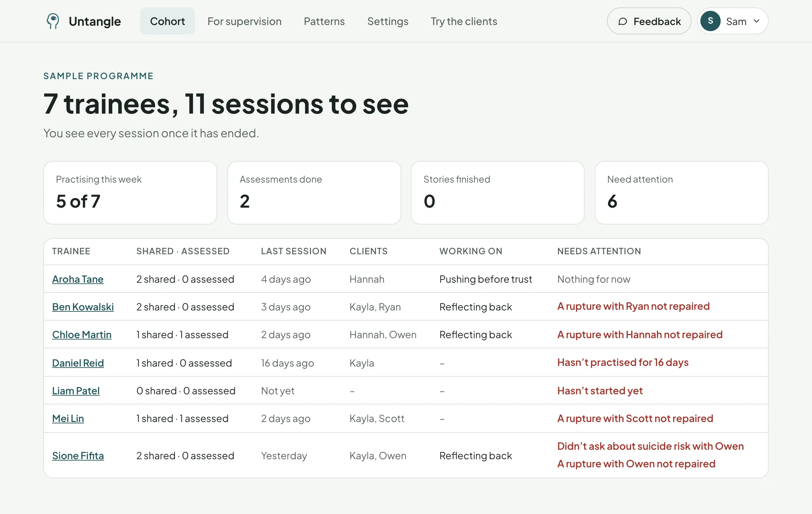Screen dimensions: 812x514
Task: Open the For supervision tab
Action: point(244,21)
